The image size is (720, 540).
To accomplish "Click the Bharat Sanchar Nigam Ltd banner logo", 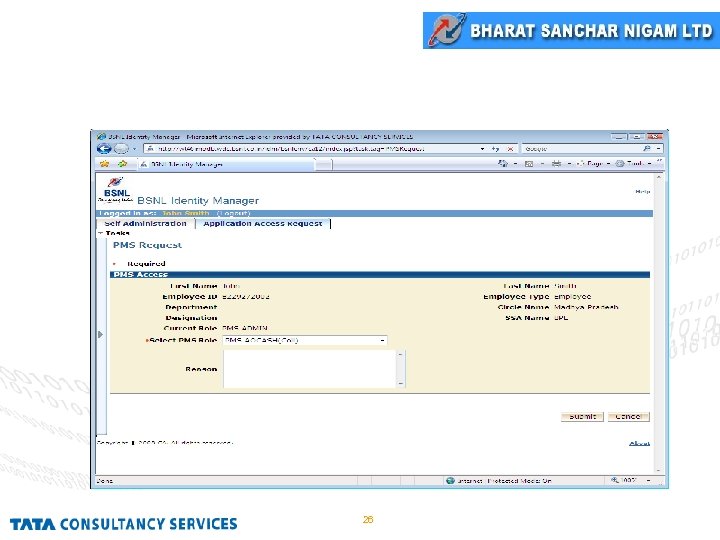I will pyautogui.click(x=571, y=30).
